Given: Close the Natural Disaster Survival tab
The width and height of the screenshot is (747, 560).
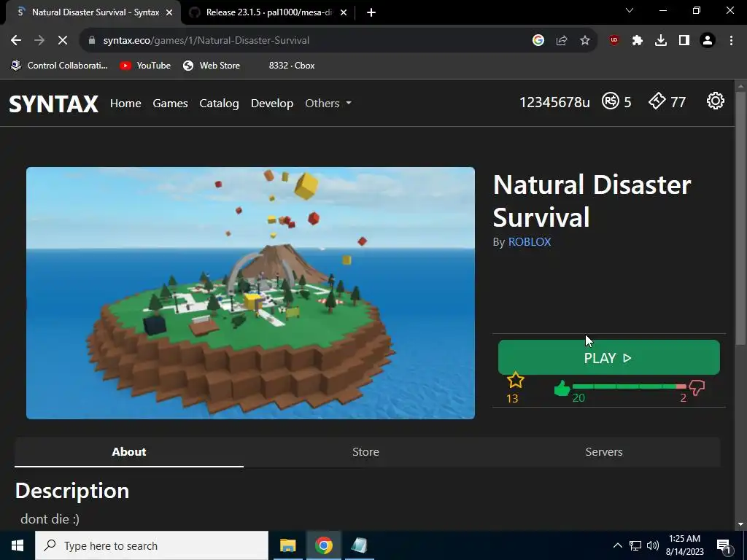Looking at the screenshot, I should [169, 12].
